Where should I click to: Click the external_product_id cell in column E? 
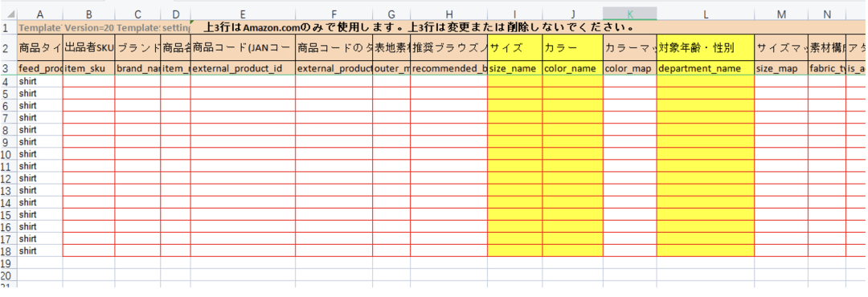[243, 68]
